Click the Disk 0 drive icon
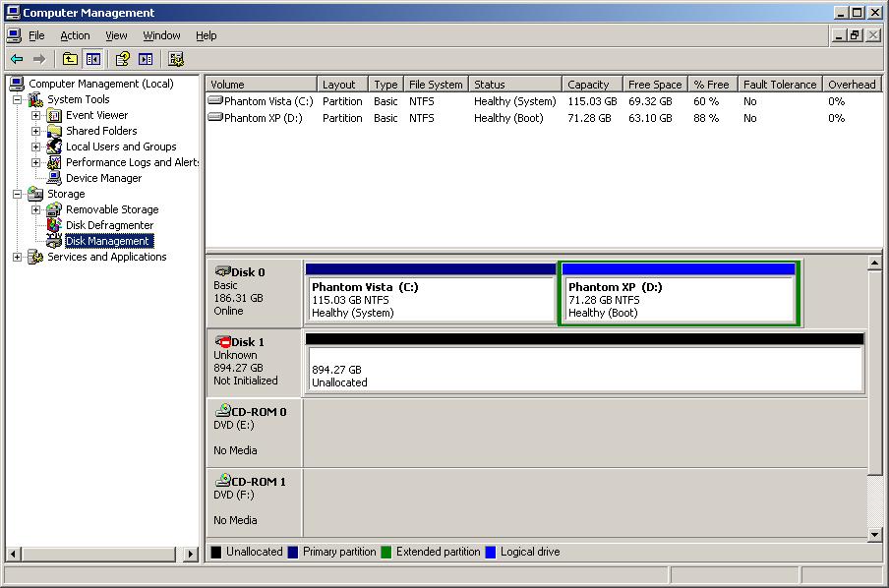The height and width of the screenshot is (588, 889). pyautogui.click(x=223, y=271)
